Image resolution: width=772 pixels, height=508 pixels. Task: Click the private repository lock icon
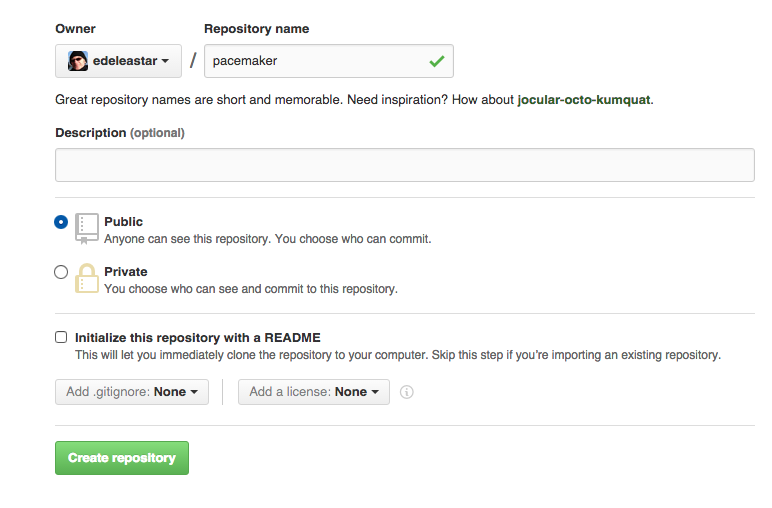click(x=87, y=278)
